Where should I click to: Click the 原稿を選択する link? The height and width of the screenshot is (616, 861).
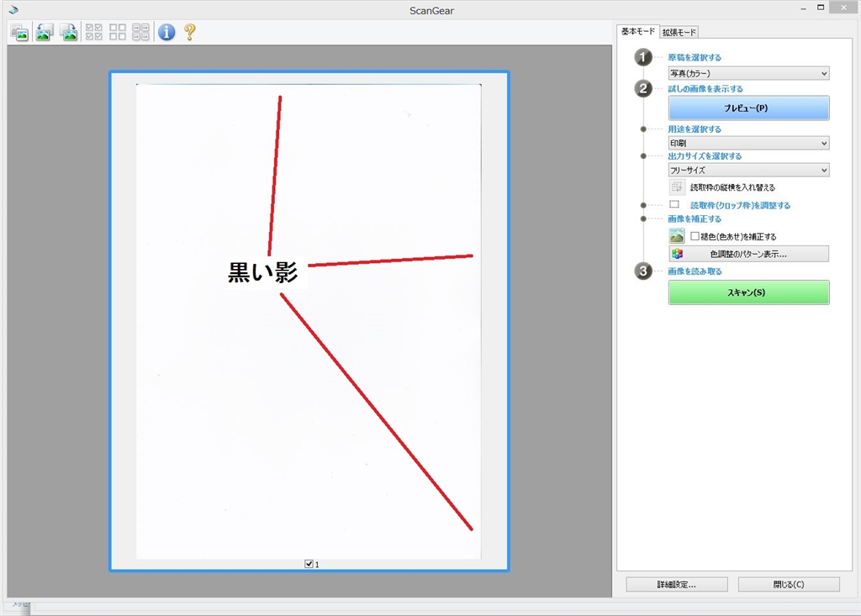695,57
